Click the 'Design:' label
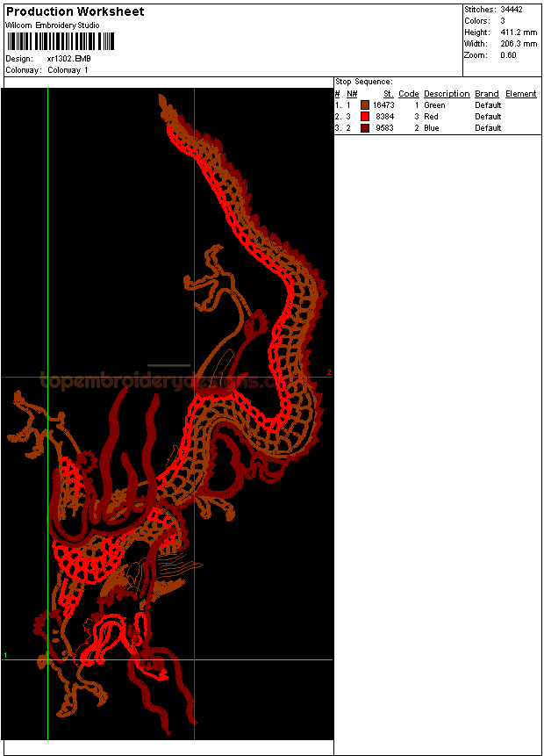The height and width of the screenshot is (756, 544). [19, 58]
